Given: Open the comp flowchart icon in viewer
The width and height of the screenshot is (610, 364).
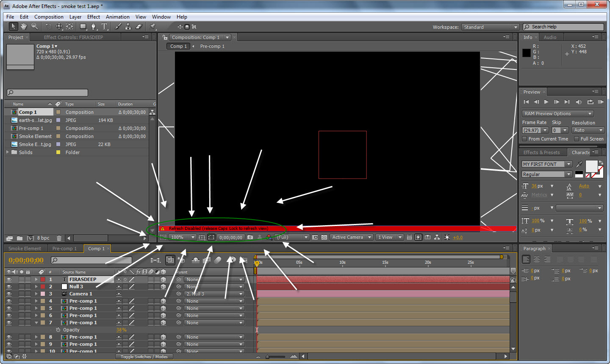Looking at the screenshot, I should [437, 237].
